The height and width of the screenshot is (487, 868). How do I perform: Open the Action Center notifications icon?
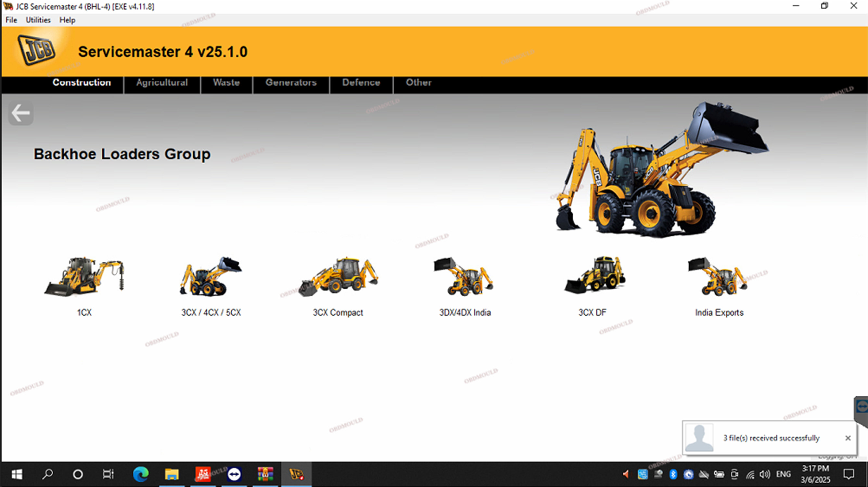point(849,474)
